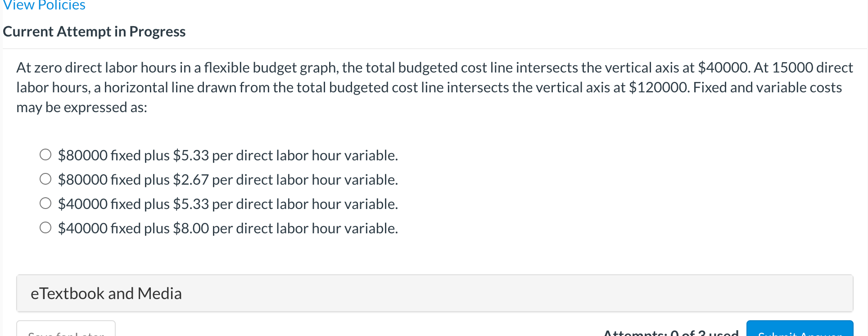Image resolution: width=868 pixels, height=336 pixels.
Task: Collapse the eTextbook and Media section
Action: click(106, 293)
